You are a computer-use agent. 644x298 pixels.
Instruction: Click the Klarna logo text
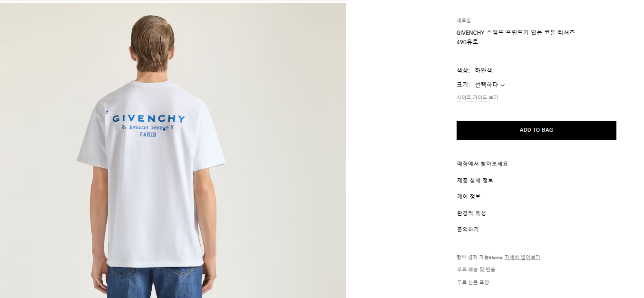click(x=496, y=257)
